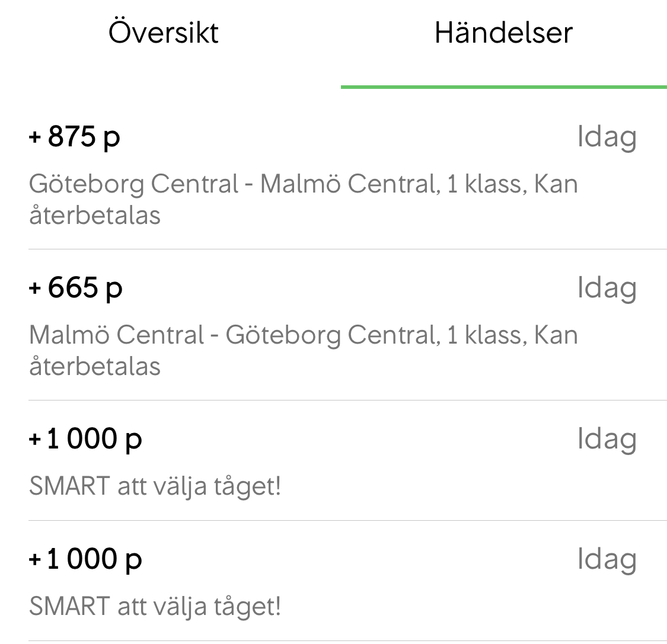
Task: Click Idag date on the 665 p entry
Action: (x=607, y=289)
